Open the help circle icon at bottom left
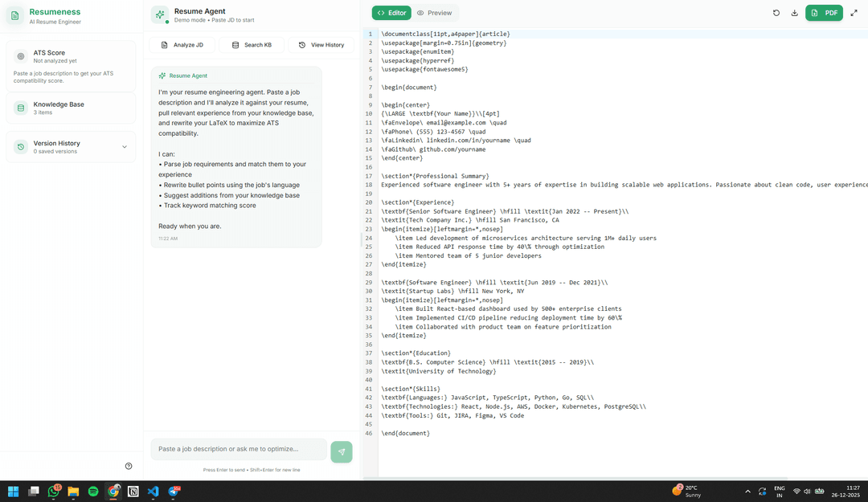The height and width of the screenshot is (502, 868). coord(128,465)
